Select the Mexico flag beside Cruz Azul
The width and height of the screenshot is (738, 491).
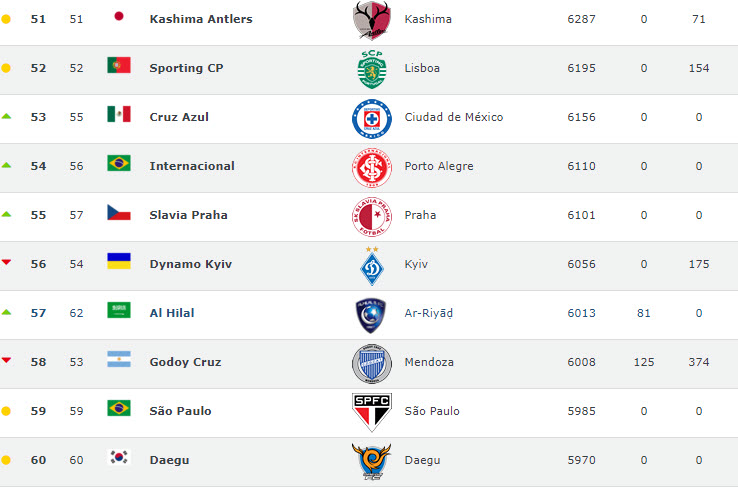[119, 114]
